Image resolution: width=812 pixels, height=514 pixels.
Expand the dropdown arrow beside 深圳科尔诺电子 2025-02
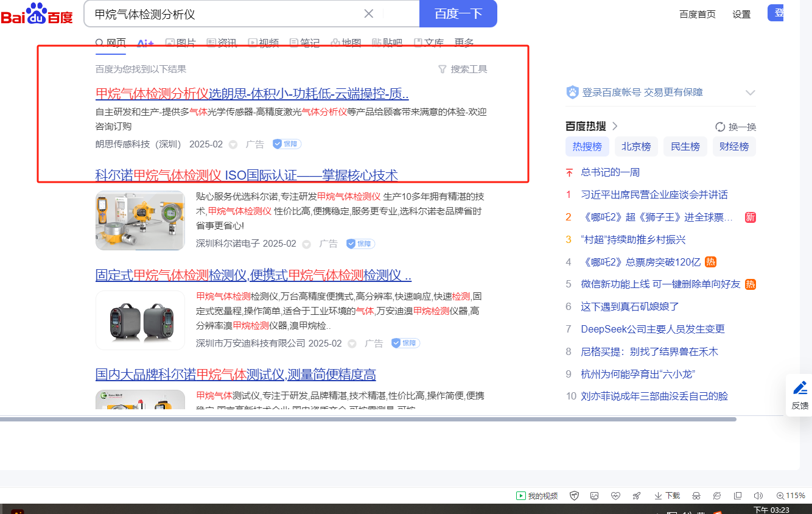click(307, 244)
